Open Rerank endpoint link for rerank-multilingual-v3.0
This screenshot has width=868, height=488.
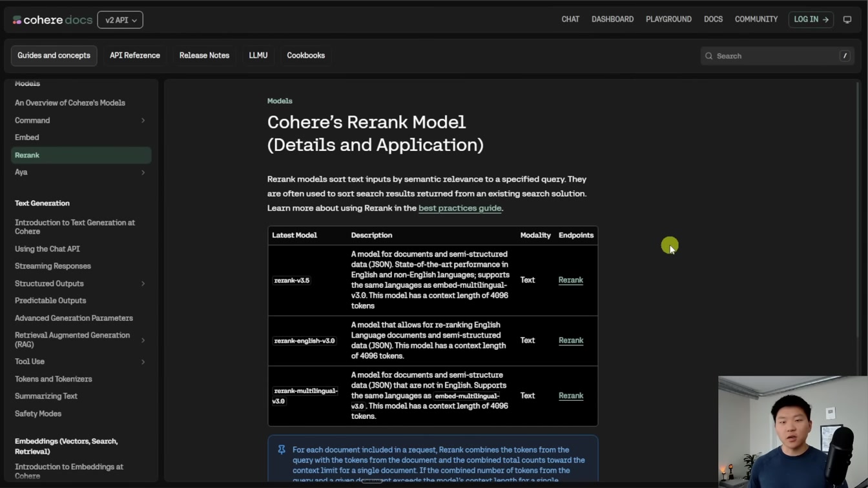pyautogui.click(x=571, y=396)
